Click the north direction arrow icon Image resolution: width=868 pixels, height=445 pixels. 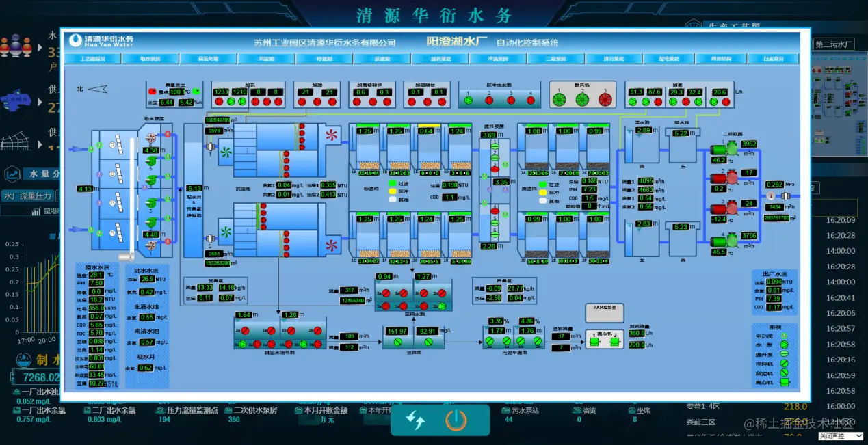[x=97, y=88]
